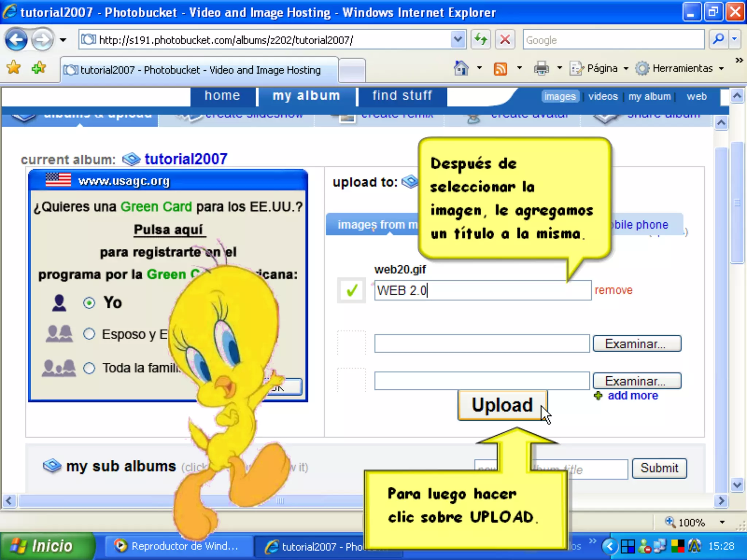Image resolution: width=747 pixels, height=560 pixels.
Task: Click the Home page house icon
Action: click(x=461, y=68)
